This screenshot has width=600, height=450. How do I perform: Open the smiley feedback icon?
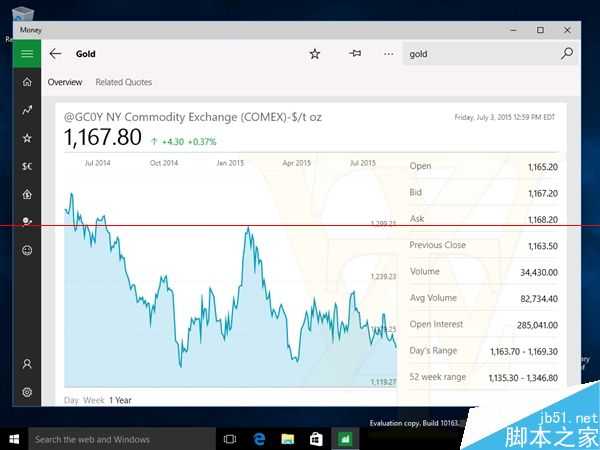coord(27,250)
